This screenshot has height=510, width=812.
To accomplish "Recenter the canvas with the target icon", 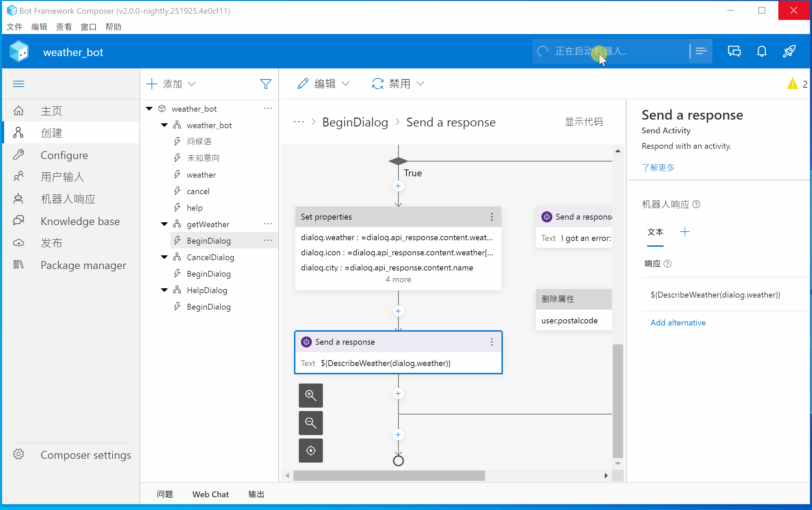I will click(x=311, y=450).
